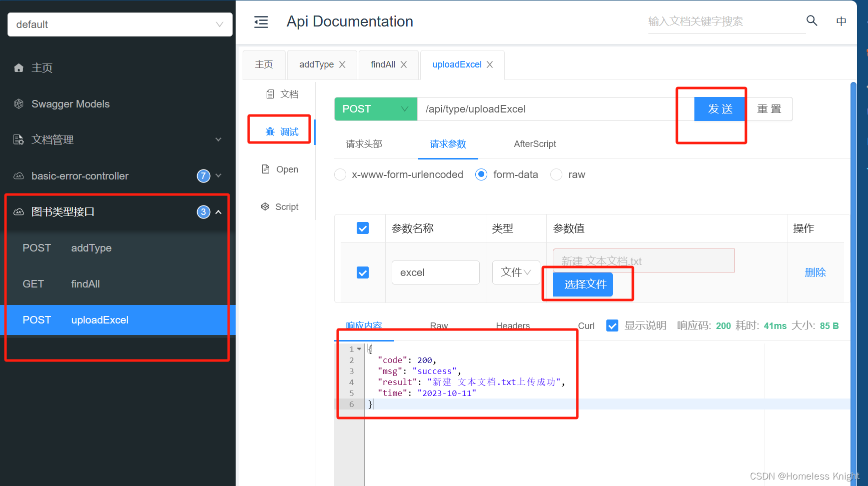Expand basic-error-controller chevron
Viewport: 868px width, 486px height.
point(218,176)
